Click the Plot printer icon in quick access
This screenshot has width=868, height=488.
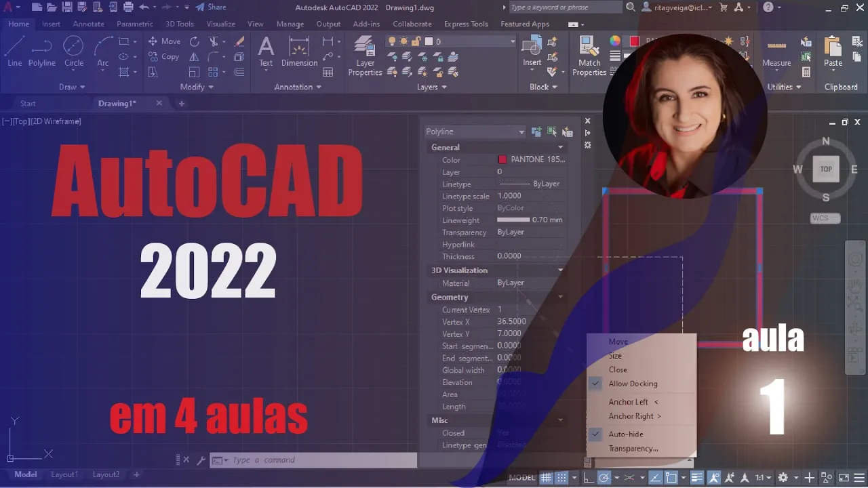click(127, 7)
